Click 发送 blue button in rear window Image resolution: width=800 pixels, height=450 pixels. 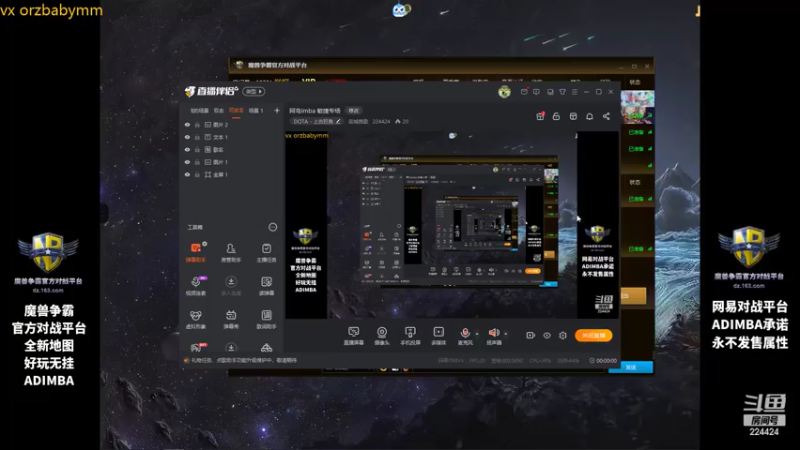631,367
